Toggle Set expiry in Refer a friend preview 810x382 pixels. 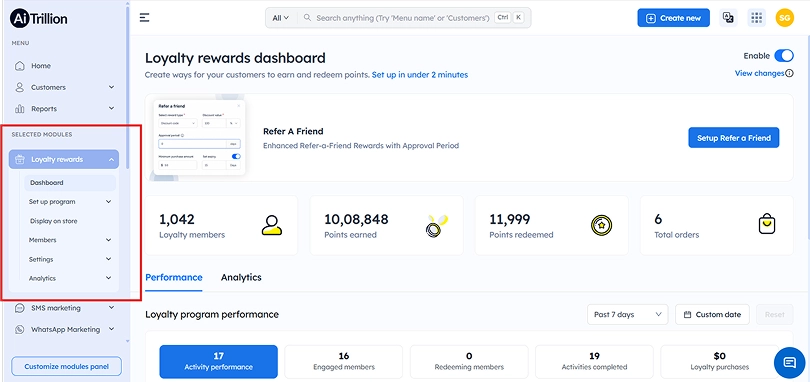point(236,156)
